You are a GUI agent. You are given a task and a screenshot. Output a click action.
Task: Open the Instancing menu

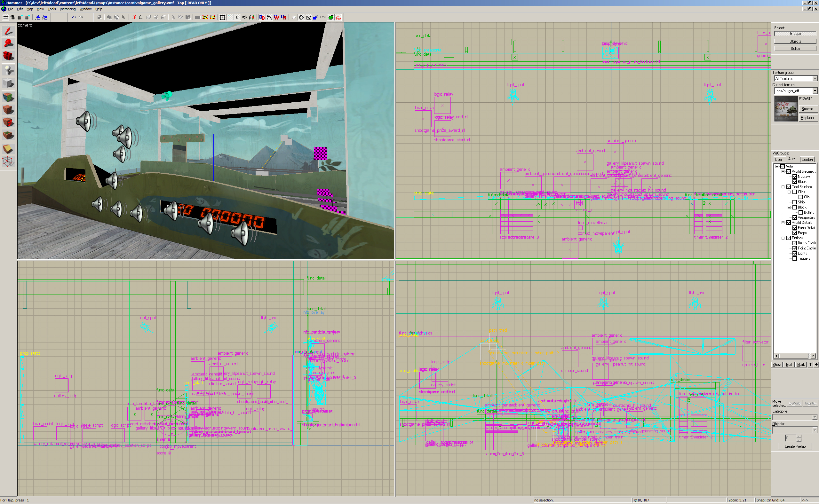coord(68,9)
